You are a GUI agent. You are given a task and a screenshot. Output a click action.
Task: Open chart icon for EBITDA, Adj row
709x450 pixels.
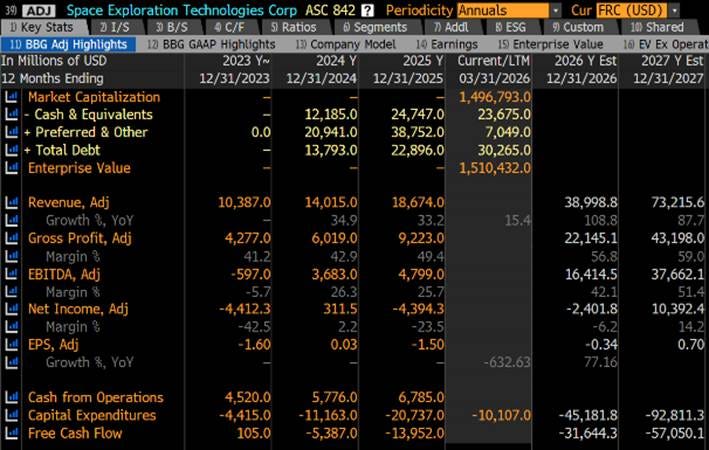click(x=11, y=274)
